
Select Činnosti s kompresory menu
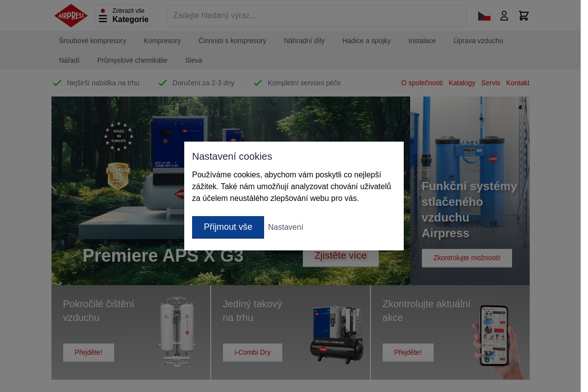(232, 41)
